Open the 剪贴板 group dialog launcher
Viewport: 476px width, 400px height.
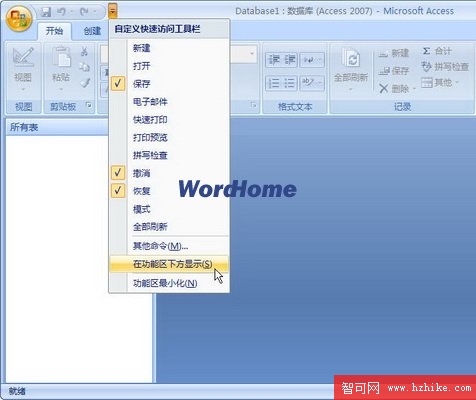pyautogui.click(x=89, y=106)
